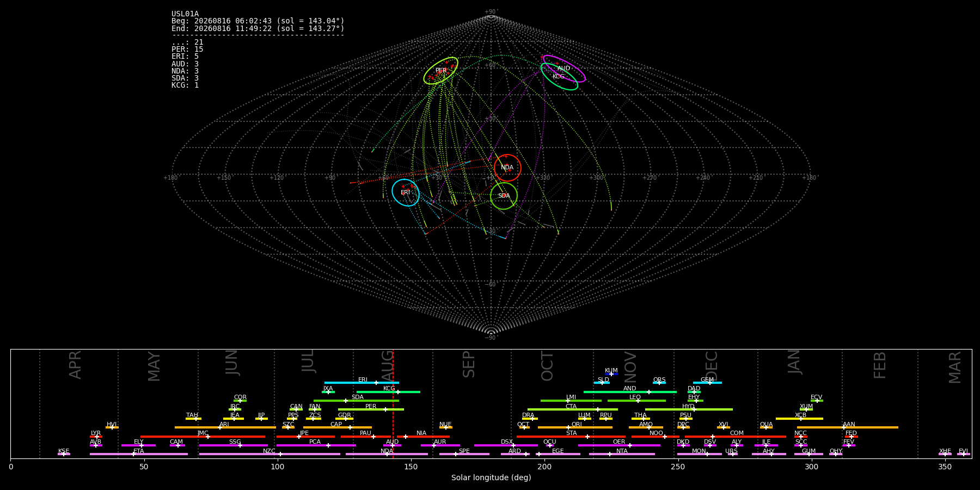The height and width of the screenshot is (490, 980).
Task: Click the AUD magenta radiant ellipse
Action: pos(564,69)
